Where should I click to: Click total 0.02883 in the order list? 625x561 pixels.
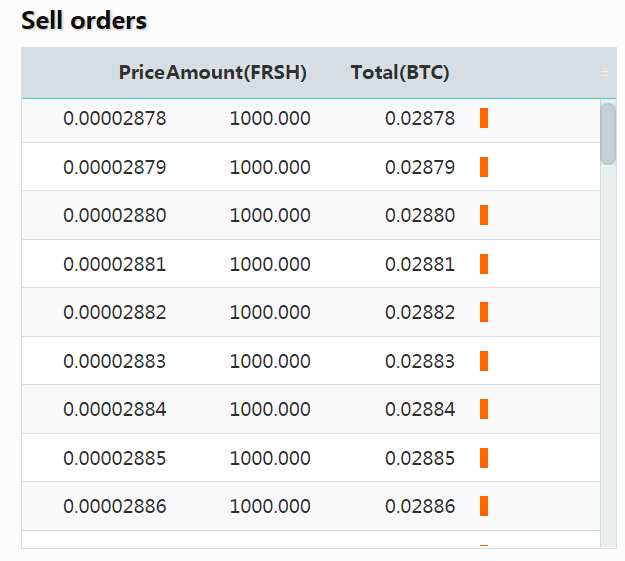point(420,362)
